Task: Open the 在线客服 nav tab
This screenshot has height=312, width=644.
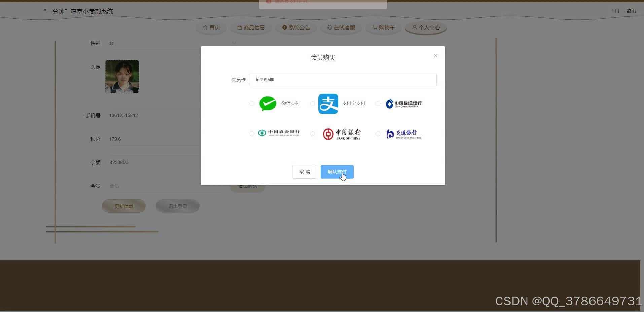Action: (341, 27)
